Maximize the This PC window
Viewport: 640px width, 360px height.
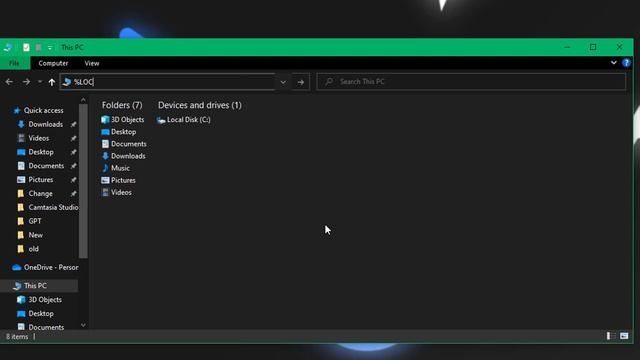[593, 47]
